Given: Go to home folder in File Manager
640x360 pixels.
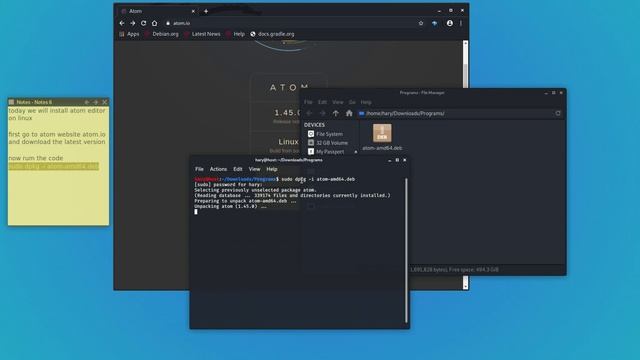Looking at the screenshot, I should coord(349,113).
